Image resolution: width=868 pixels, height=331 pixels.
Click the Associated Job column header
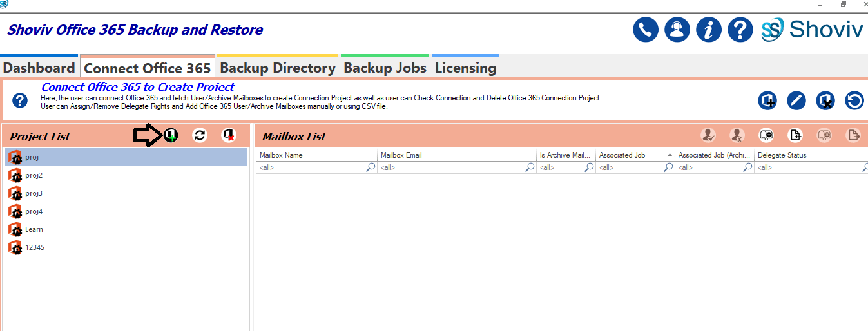tap(635, 155)
